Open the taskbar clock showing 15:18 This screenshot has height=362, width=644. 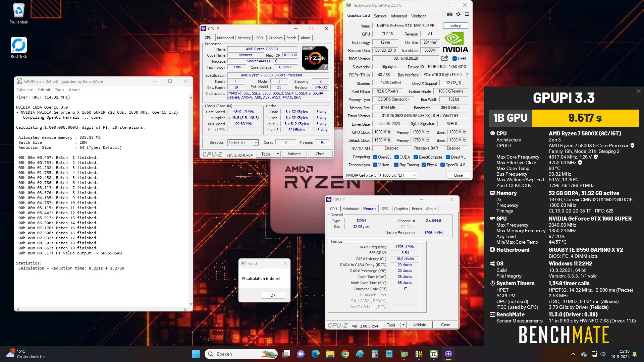620,354
